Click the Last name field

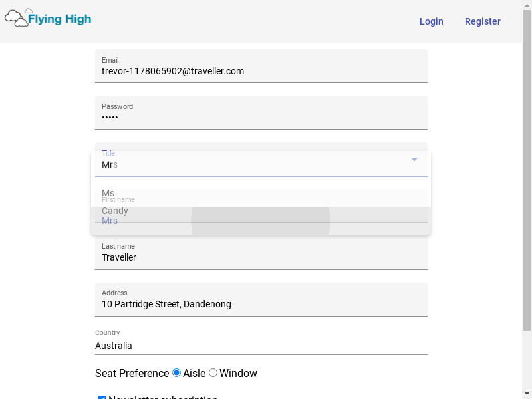[x=261, y=257]
